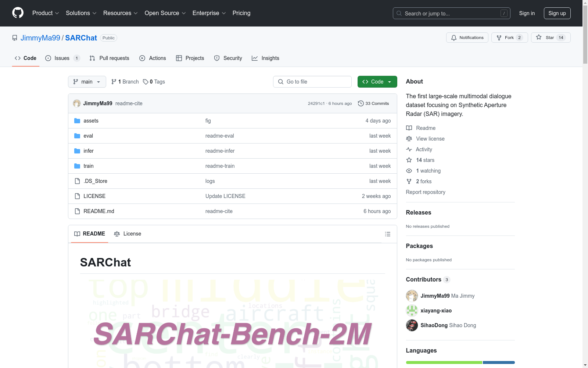Expand the Resources menu
This screenshot has width=588, height=368.
[x=121, y=13]
